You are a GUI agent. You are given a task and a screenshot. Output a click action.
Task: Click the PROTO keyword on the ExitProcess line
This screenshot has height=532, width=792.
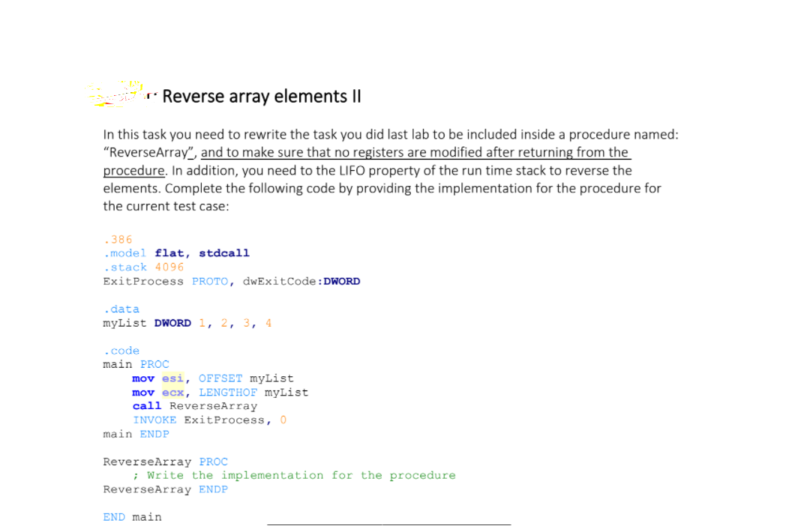(x=208, y=281)
